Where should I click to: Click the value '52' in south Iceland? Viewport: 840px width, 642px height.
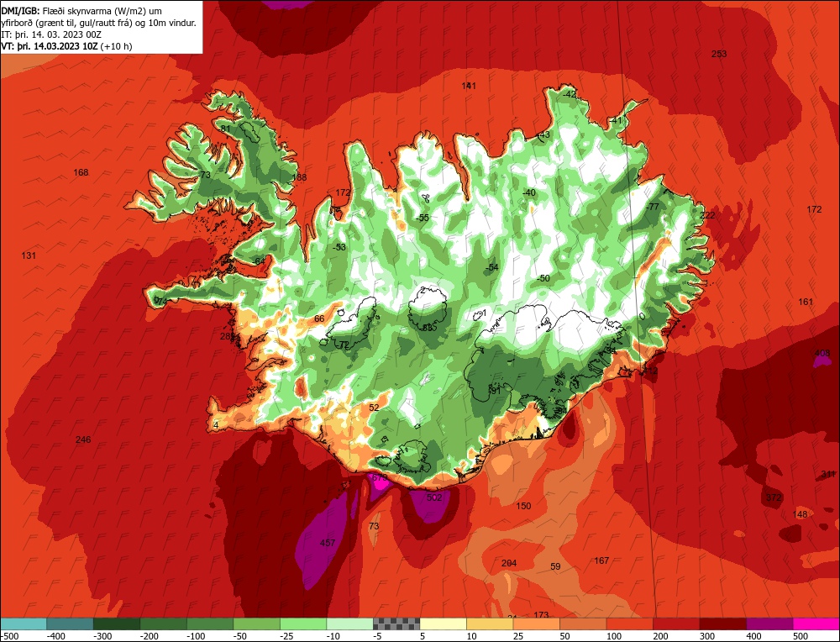point(374,408)
